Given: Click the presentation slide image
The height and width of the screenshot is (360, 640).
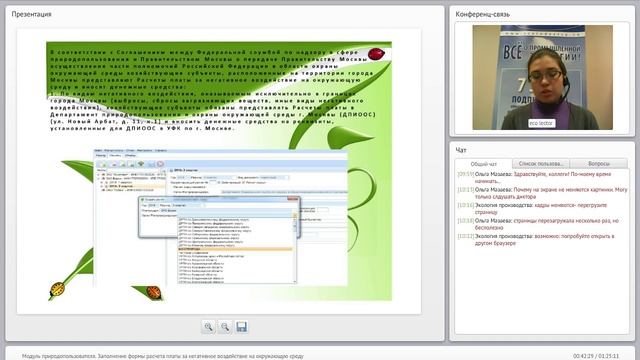Looking at the screenshot, I should [219, 171].
